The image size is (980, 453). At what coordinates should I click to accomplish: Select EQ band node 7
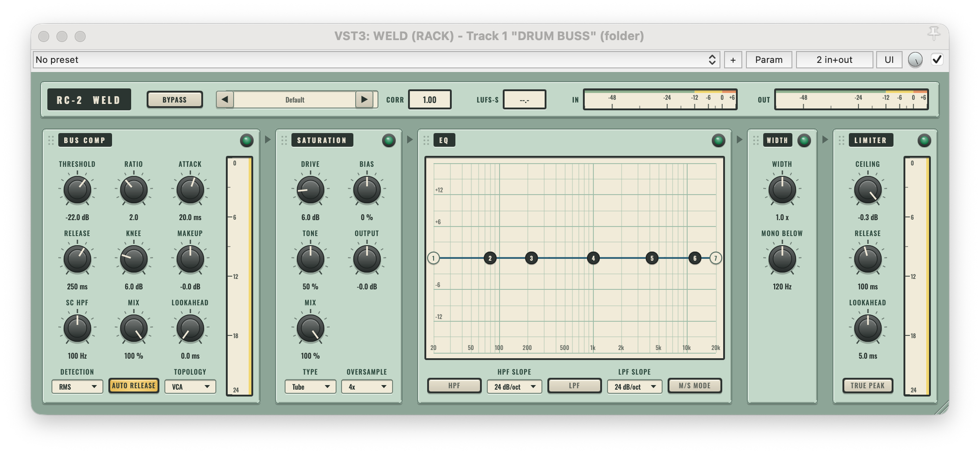click(x=715, y=258)
